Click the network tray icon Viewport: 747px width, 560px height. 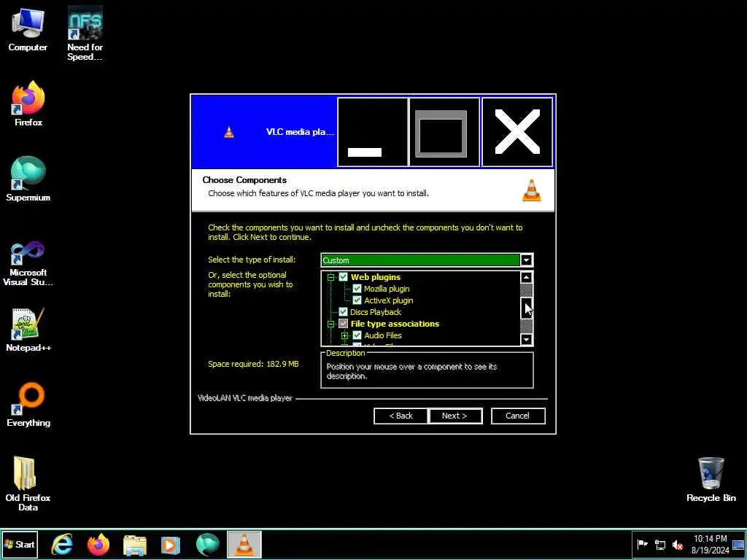[x=659, y=545]
